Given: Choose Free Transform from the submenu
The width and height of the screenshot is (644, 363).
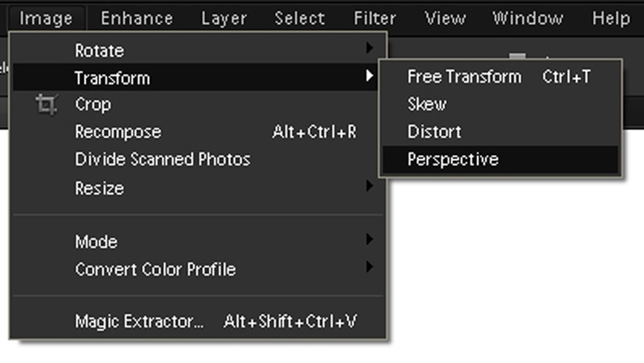Looking at the screenshot, I should tap(464, 77).
